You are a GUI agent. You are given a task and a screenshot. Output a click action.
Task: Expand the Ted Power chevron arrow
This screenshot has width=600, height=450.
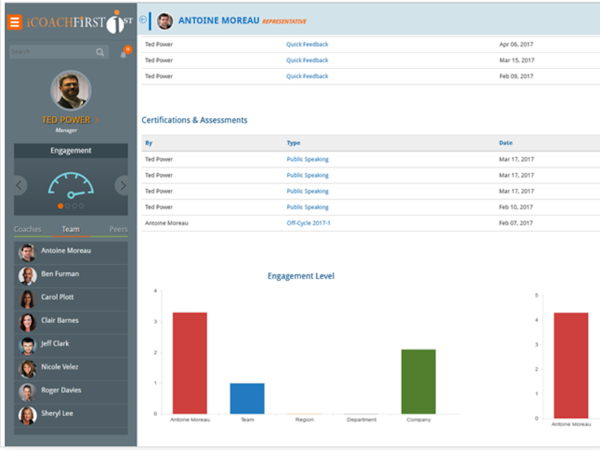tap(97, 120)
